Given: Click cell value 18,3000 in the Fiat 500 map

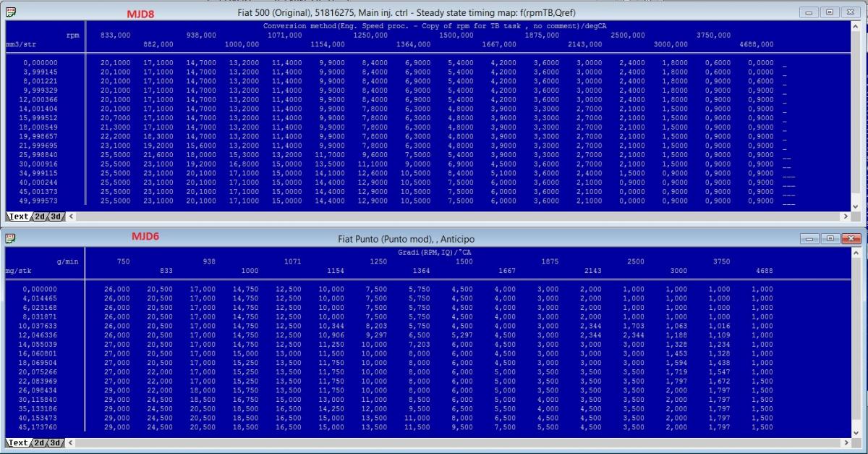Looking at the screenshot, I should click(158, 137).
